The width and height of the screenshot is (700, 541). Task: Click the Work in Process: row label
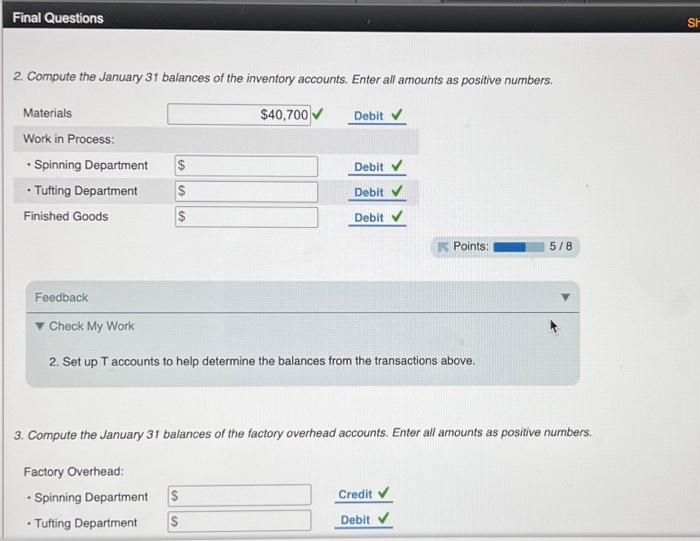(69, 139)
